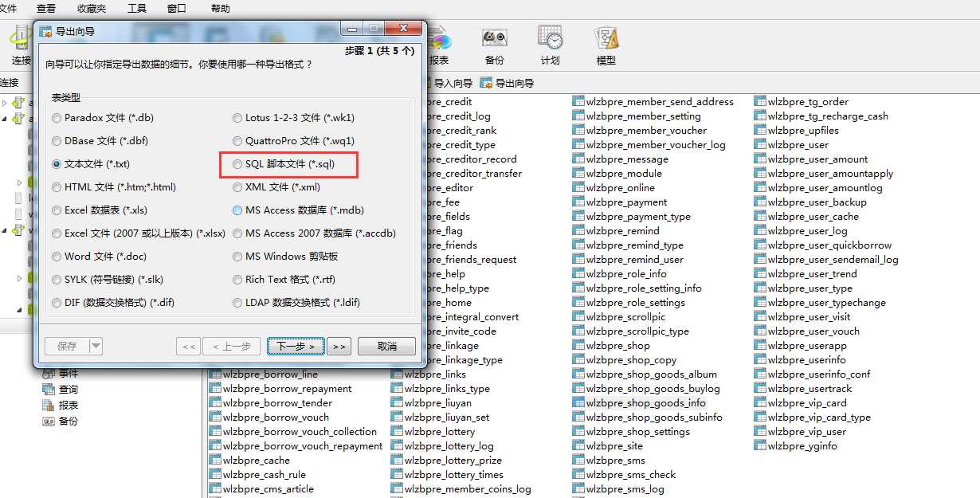Click table icon of wlzbpre_user_log
Viewport: 980px width, 498px height.
(x=760, y=230)
